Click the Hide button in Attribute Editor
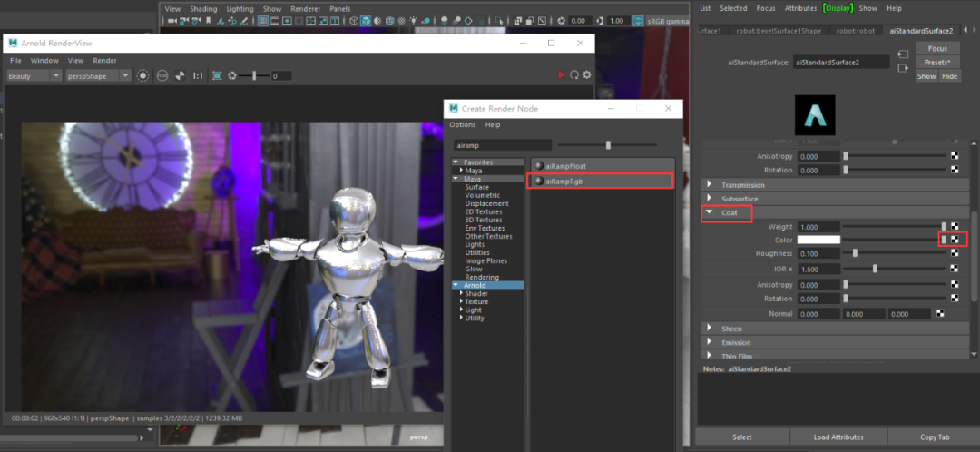980x452 pixels. click(949, 75)
